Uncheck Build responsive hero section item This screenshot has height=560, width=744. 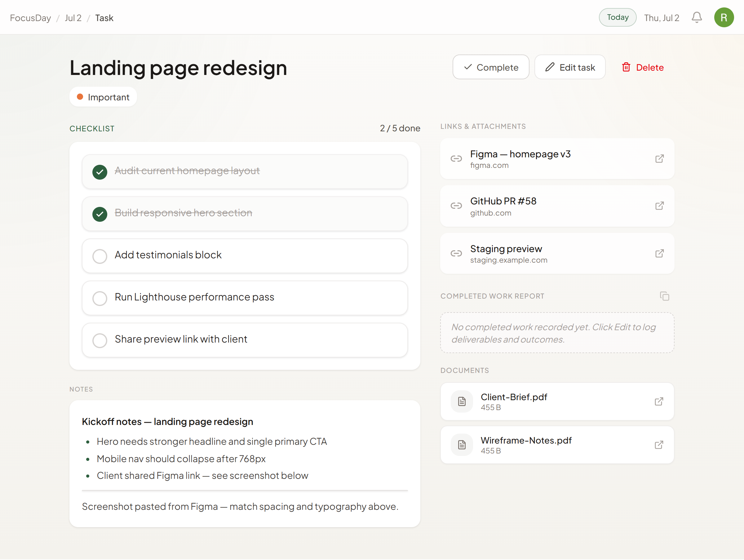100,214
